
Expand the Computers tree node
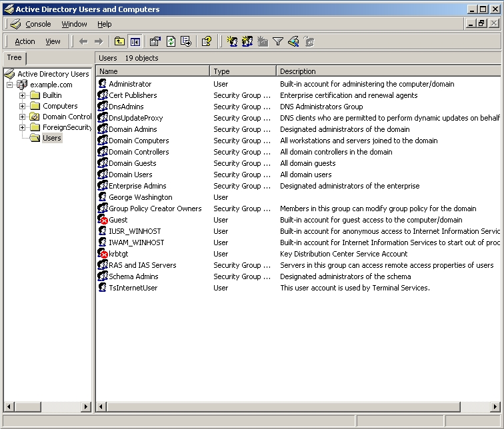22,106
